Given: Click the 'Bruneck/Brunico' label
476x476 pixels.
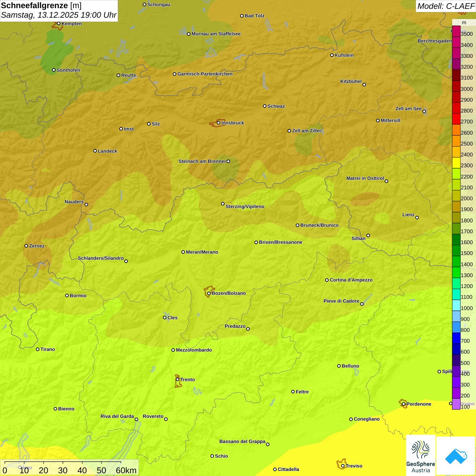Looking at the screenshot, I should pos(319,225).
